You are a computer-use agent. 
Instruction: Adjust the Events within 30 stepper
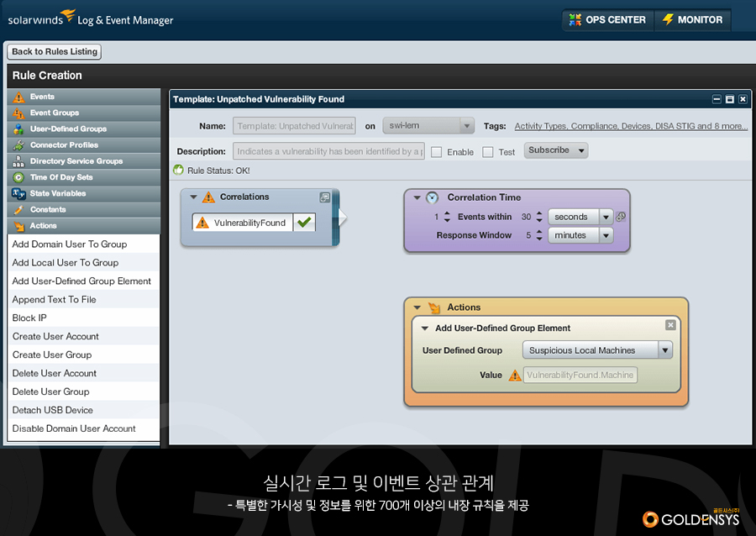tap(539, 217)
